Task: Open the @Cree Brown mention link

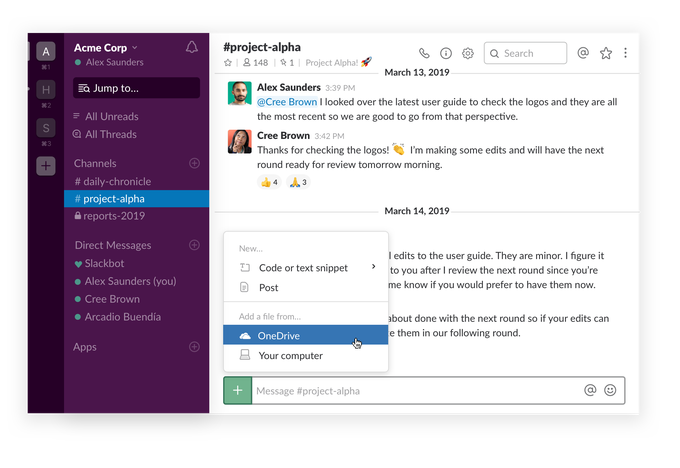Action: [287, 102]
